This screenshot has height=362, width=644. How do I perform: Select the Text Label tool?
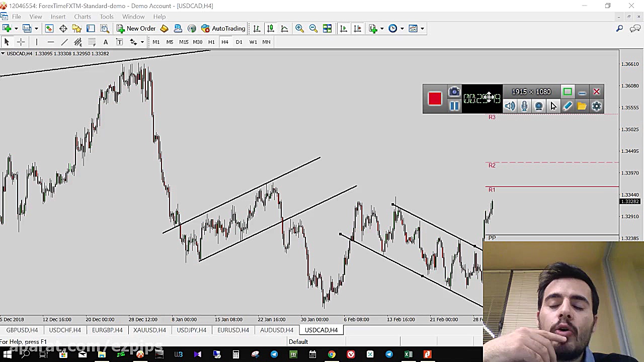119,42
